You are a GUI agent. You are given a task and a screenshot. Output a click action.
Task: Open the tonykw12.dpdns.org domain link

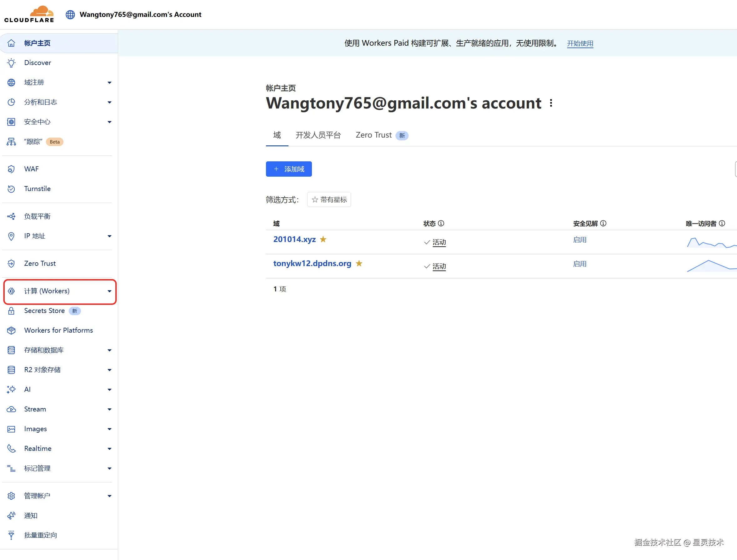[312, 263]
